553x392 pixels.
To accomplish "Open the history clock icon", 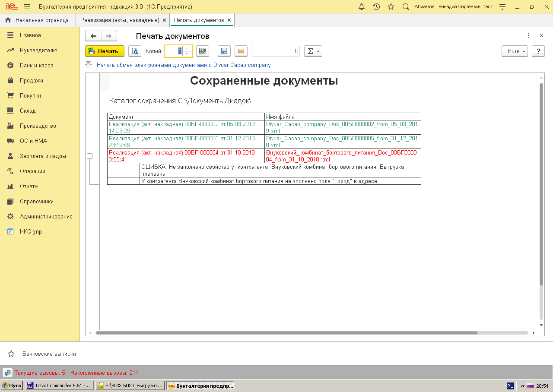I will pos(376,6).
